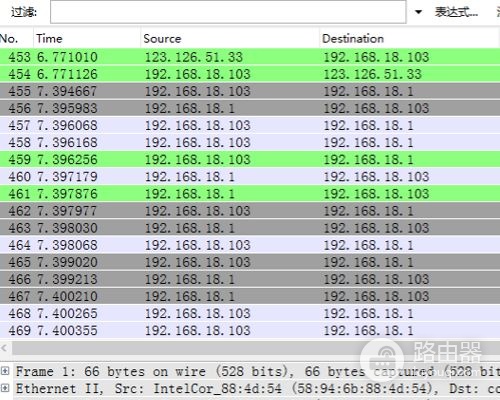Screen dimensions: 500x400
Task: Click time value 7.399020
Action: [67, 262]
